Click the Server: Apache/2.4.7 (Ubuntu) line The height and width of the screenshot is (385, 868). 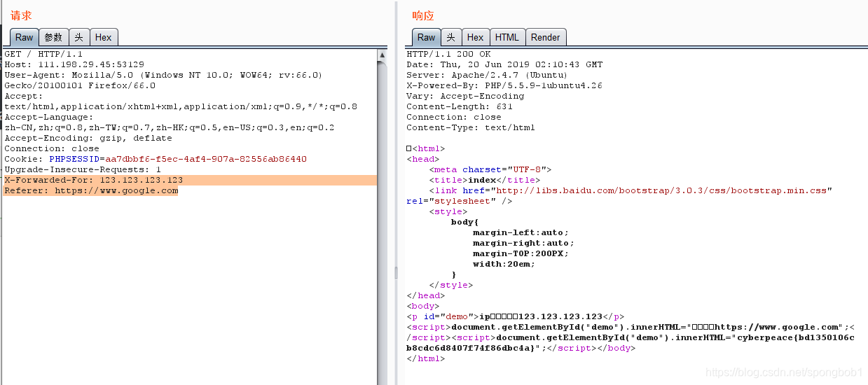[487, 75]
